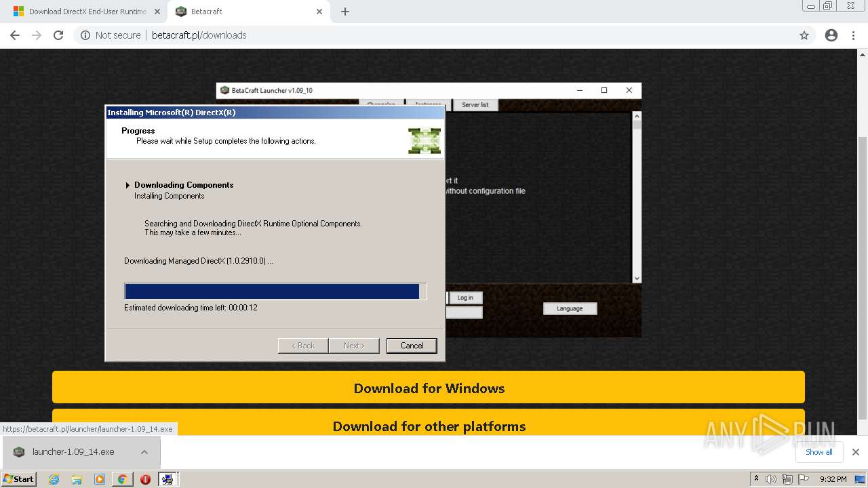Image resolution: width=868 pixels, height=488 pixels.
Task: Expand options arrow for launcher-1.09_14.exe download
Action: pos(144,452)
